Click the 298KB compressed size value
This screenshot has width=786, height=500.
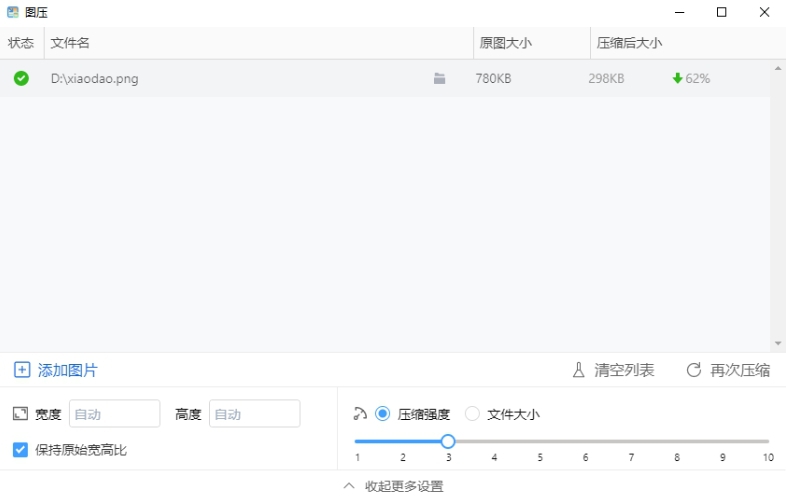606,78
